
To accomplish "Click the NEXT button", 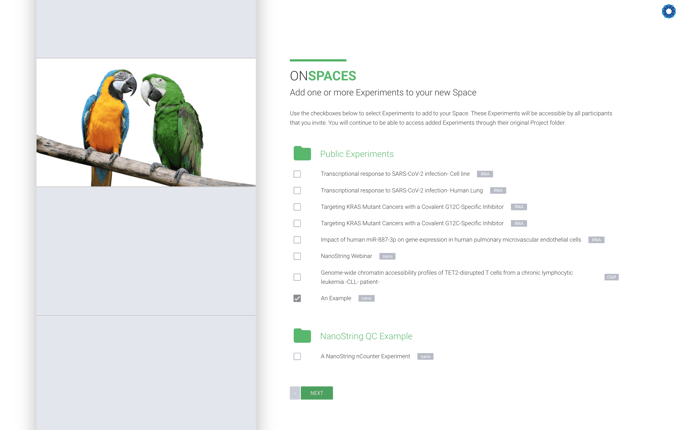I will coord(317,393).
